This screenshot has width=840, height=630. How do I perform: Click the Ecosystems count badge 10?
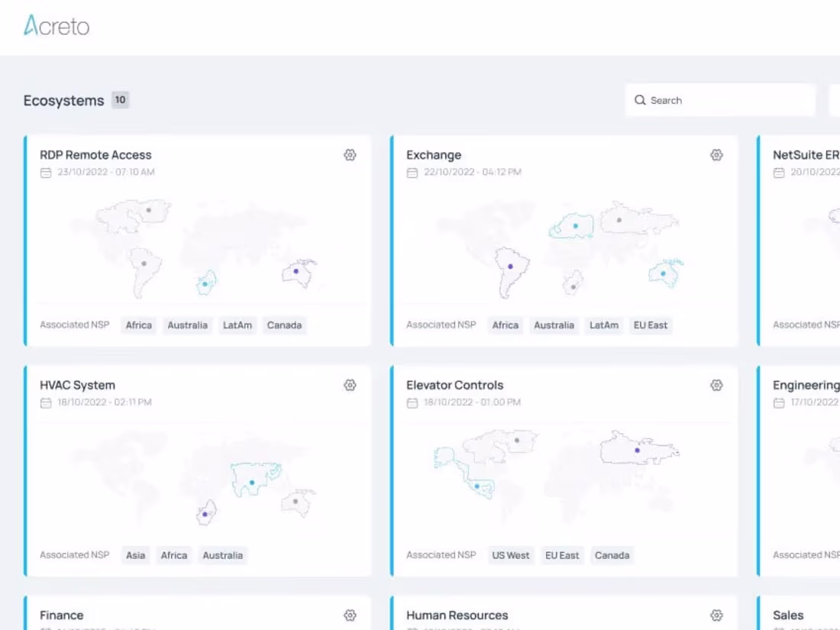pos(120,99)
